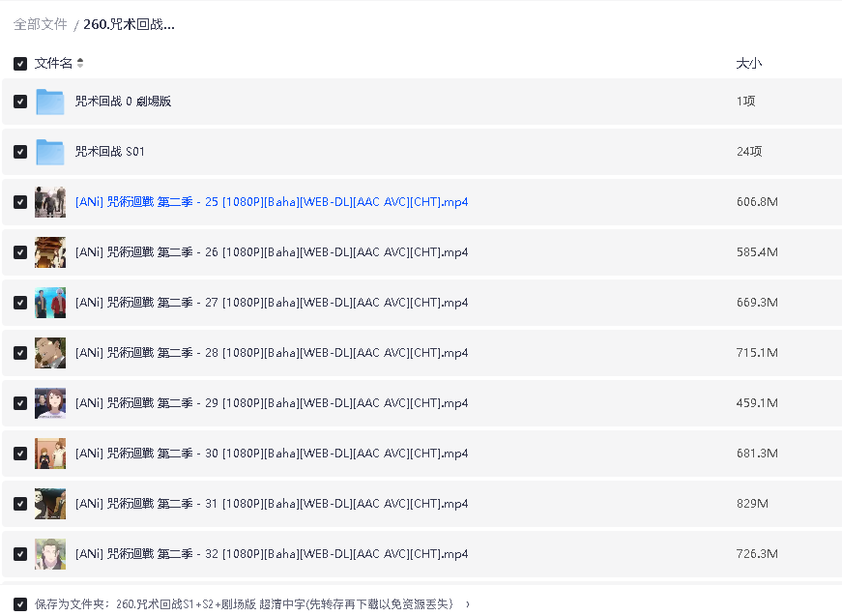Go to 全部文件 in breadcrumb

[x=41, y=24]
